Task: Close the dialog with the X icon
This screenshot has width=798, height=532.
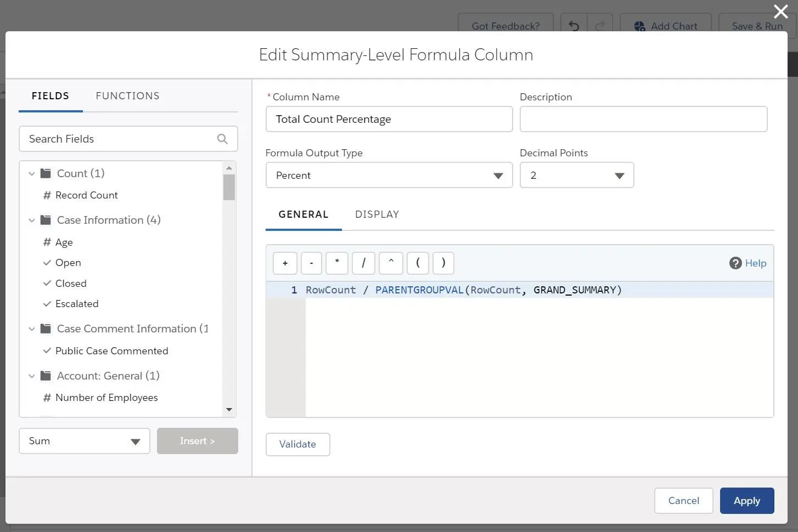Action: pyautogui.click(x=780, y=12)
